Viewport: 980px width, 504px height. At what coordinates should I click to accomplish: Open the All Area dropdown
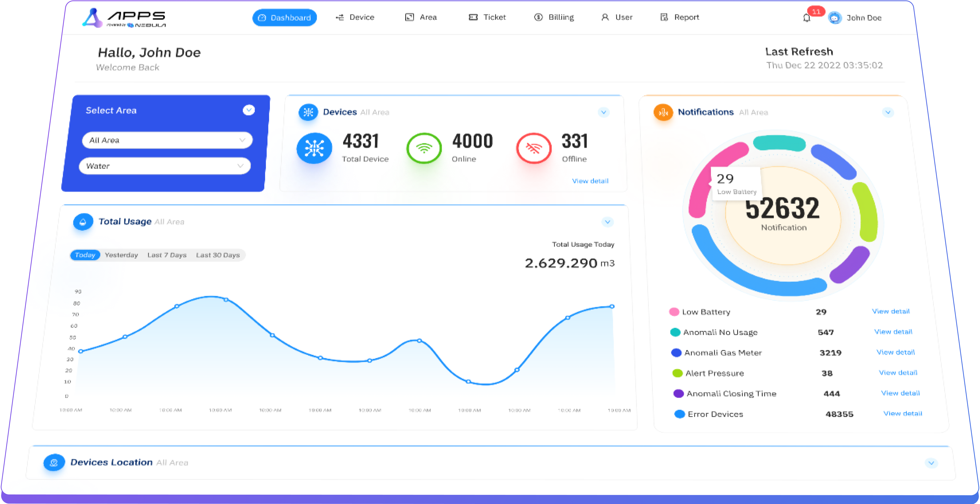pyautogui.click(x=167, y=140)
